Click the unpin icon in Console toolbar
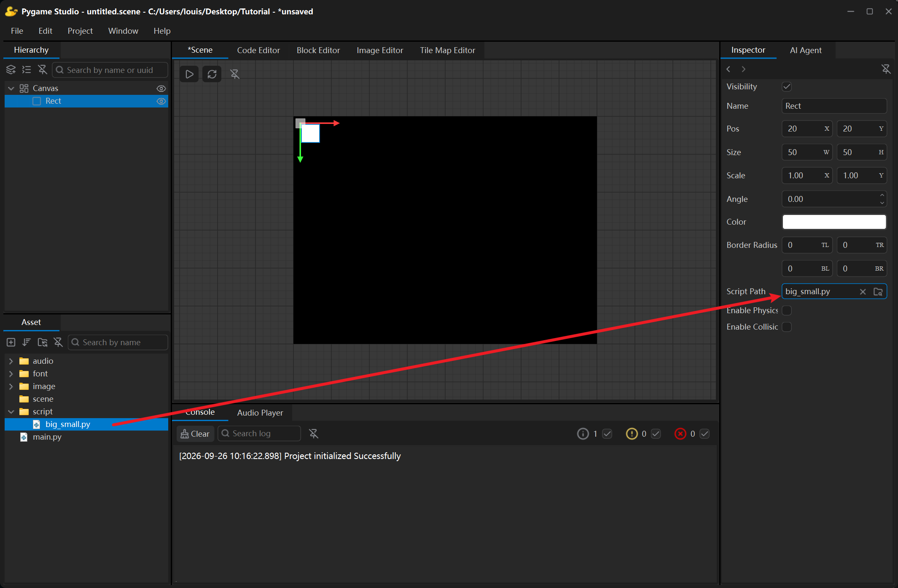The height and width of the screenshot is (588, 898). (x=314, y=434)
